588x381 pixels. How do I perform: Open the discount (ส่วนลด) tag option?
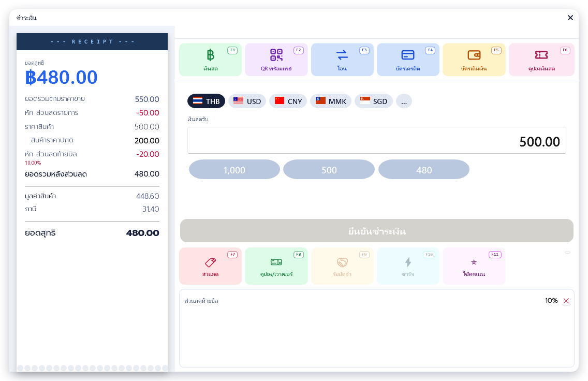click(210, 266)
